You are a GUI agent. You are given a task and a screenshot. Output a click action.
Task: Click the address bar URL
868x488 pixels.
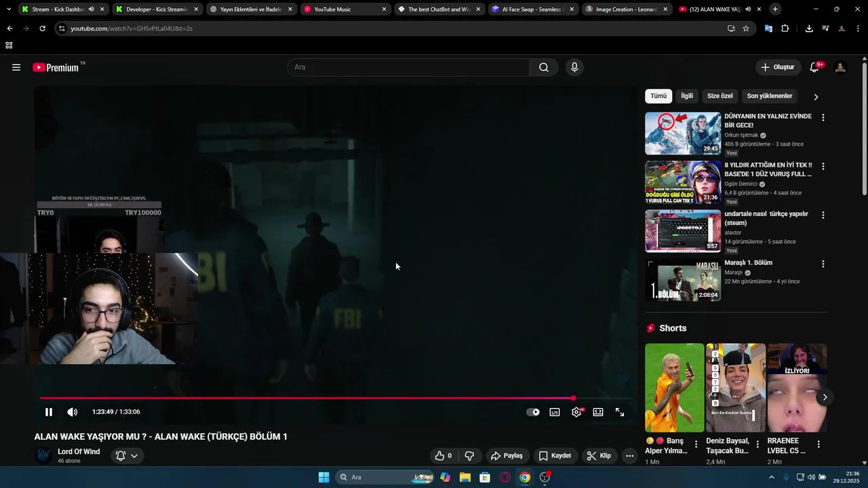click(x=132, y=28)
